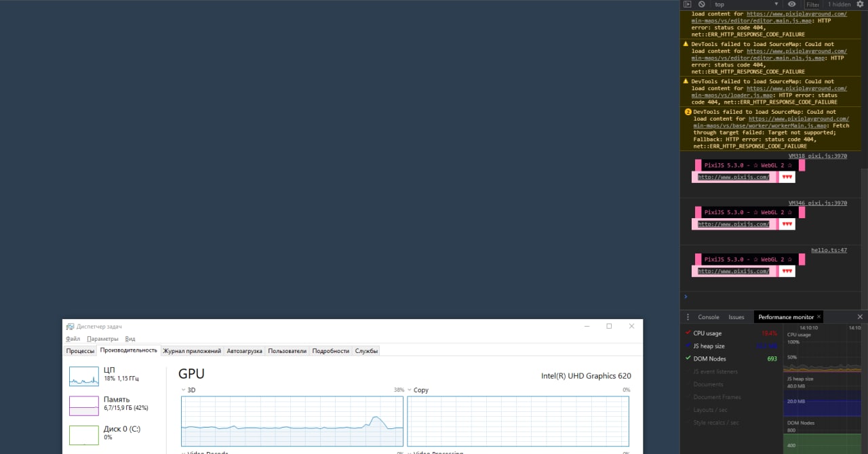Enable the JS event listeners metric
Screen dimensions: 868x454
[688, 371]
